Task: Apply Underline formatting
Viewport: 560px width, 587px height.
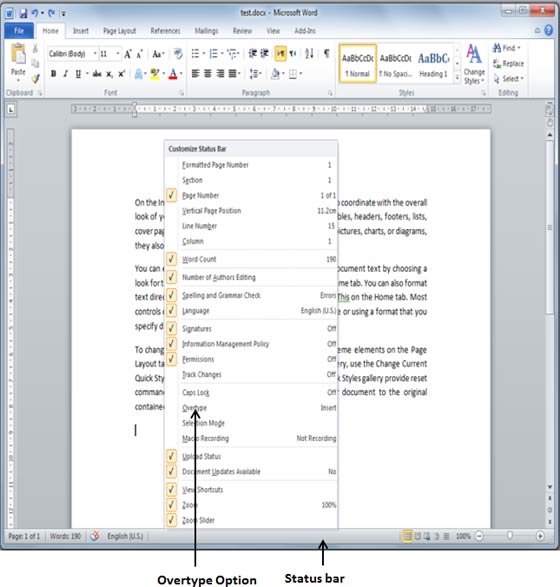Action: coord(78,74)
